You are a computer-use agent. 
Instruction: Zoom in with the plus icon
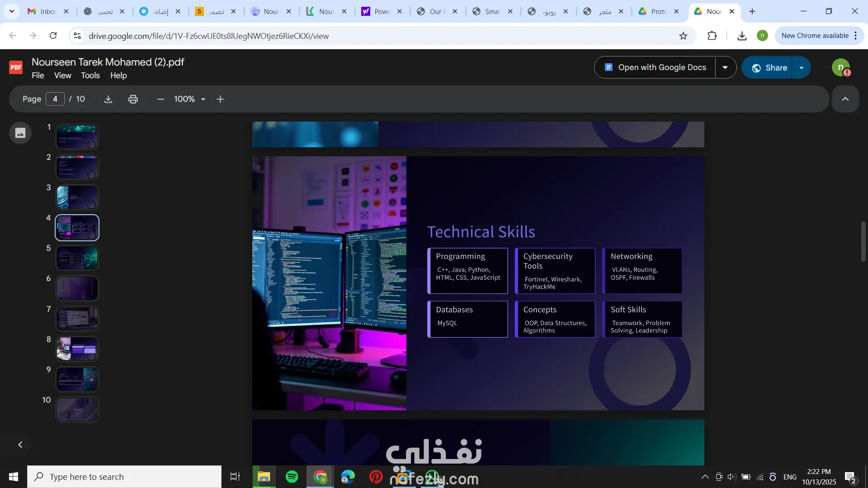coord(220,99)
